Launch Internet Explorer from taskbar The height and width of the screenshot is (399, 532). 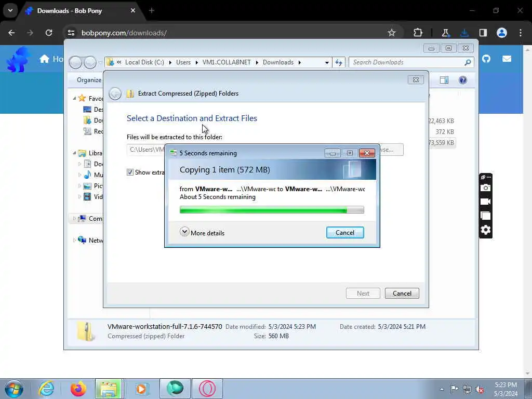tap(46, 389)
